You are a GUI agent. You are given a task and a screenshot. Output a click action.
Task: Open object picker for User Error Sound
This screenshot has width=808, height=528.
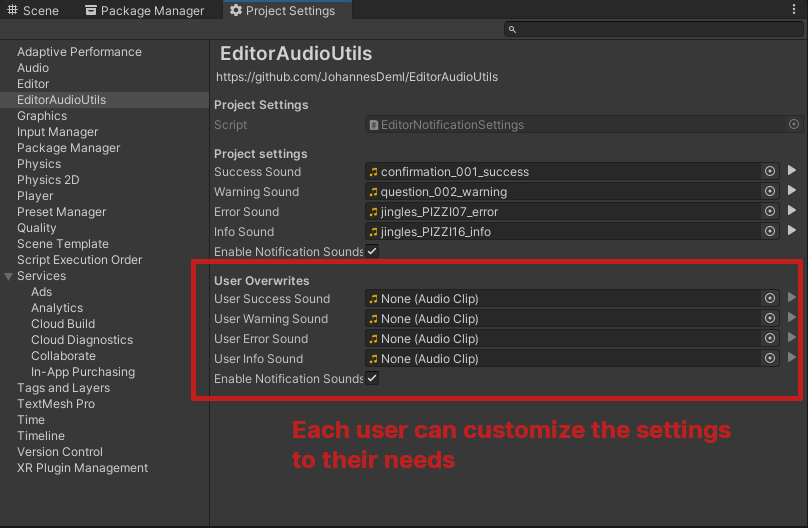tap(770, 338)
